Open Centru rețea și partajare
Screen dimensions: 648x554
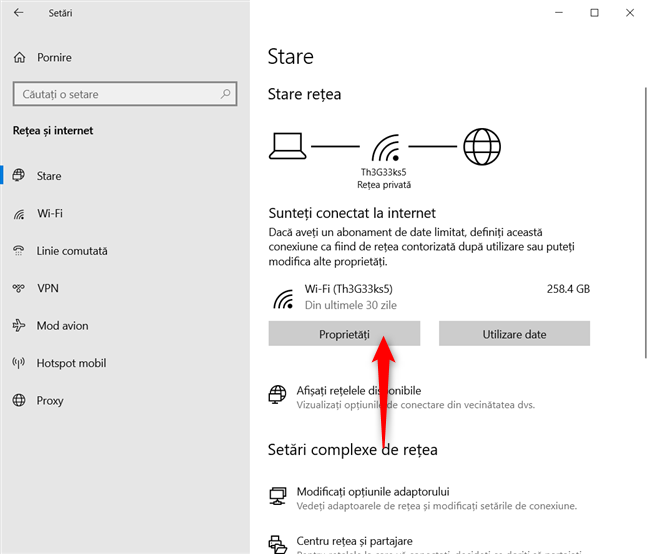click(x=354, y=542)
